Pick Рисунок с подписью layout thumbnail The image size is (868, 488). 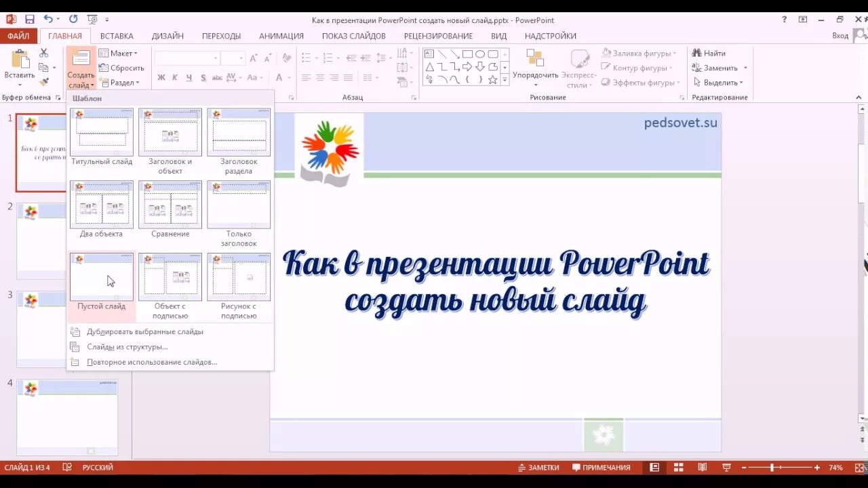pos(239,277)
